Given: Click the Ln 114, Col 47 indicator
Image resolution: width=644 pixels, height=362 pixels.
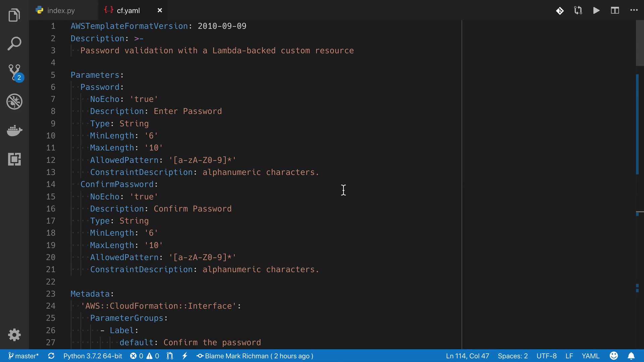Looking at the screenshot, I should pyautogui.click(x=467, y=356).
